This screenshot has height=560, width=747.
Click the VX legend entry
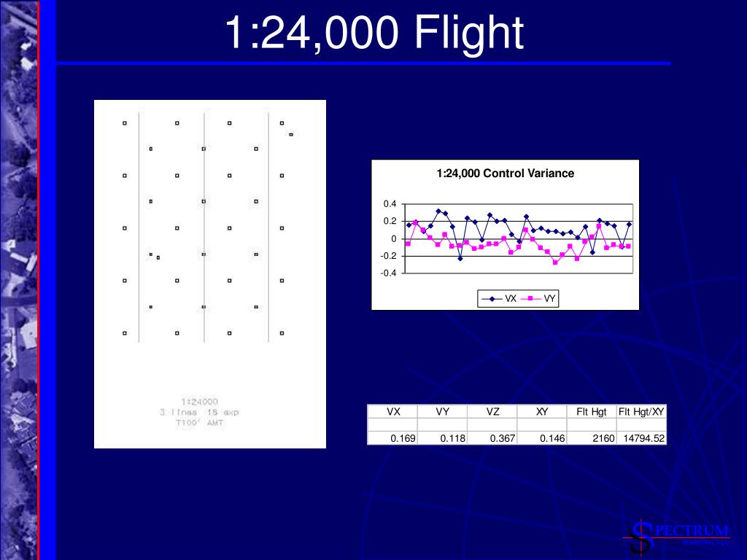click(499, 298)
